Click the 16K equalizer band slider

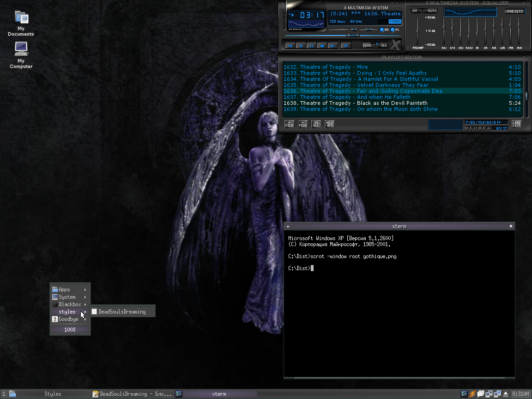(x=519, y=31)
